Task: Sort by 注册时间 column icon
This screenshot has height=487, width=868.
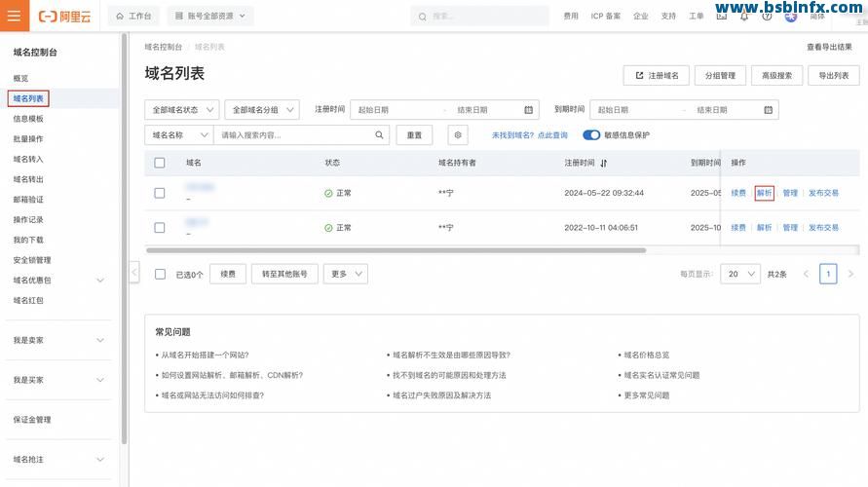Action: pyautogui.click(x=604, y=164)
